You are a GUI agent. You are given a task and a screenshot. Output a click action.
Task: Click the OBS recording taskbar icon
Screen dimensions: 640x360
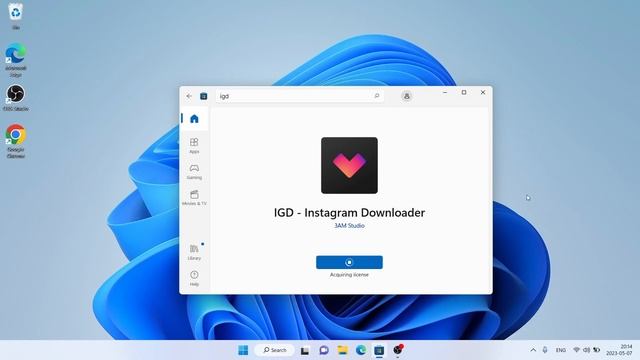point(398,350)
